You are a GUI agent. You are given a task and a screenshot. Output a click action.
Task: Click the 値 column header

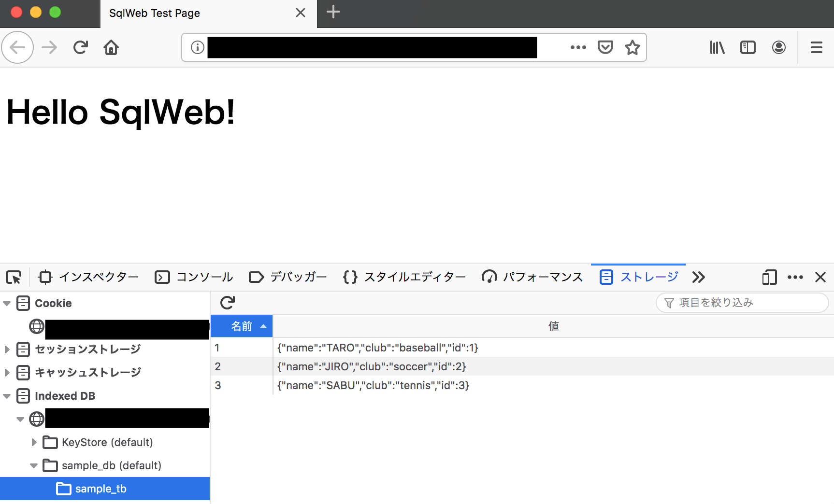click(x=553, y=326)
